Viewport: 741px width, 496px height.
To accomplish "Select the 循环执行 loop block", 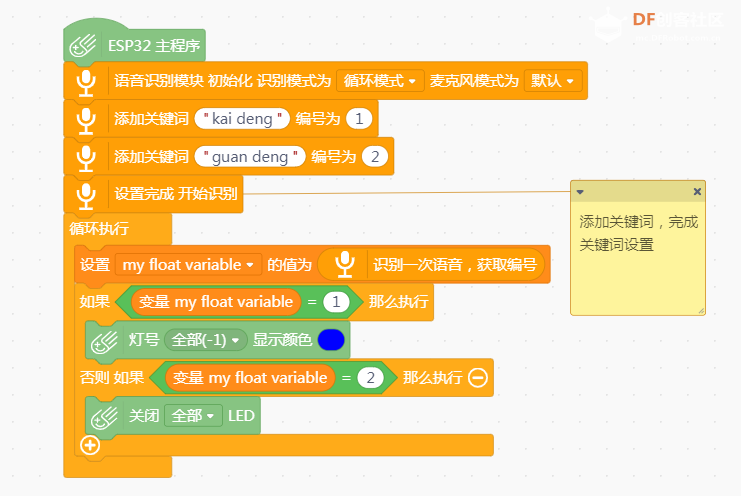I will tap(99, 229).
